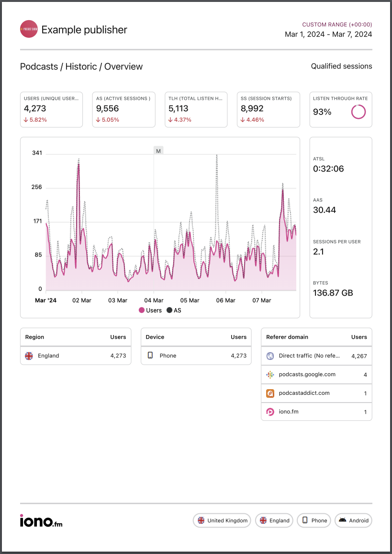Click the Qualified sessions label

click(341, 67)
